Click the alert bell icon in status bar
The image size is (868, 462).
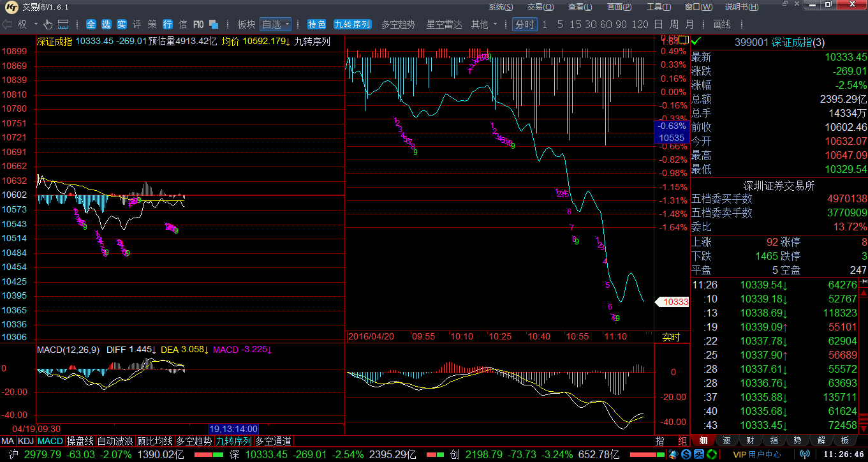pos(672,454)
